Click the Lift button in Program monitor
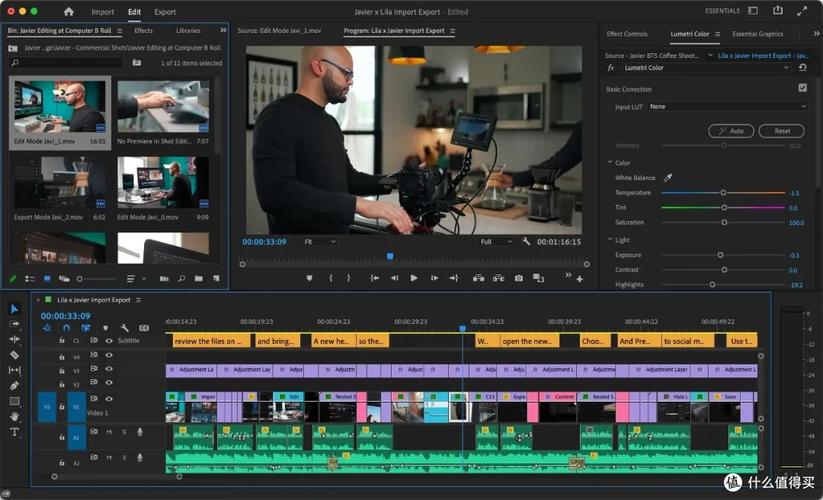Image resolution: width=823 pixels, height=500 pixels. tap(478, 278)
